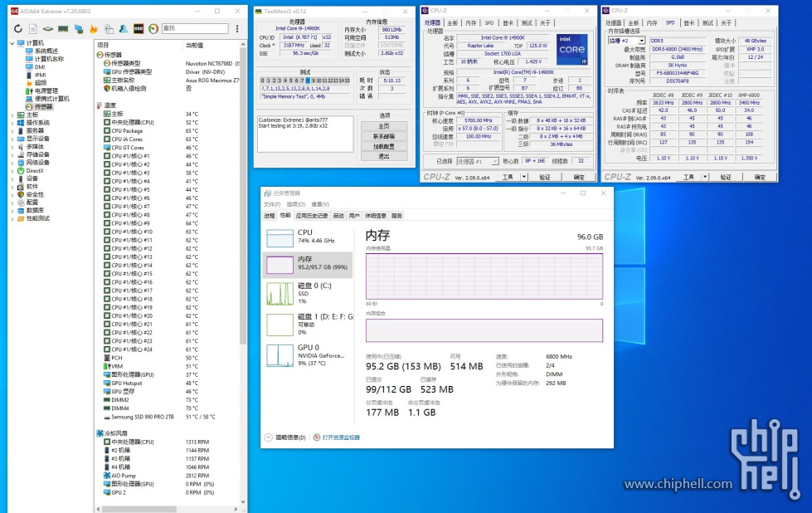
Task: Click the AIDA64 preferences toolbar icon
Action: [x=109, y=29]
